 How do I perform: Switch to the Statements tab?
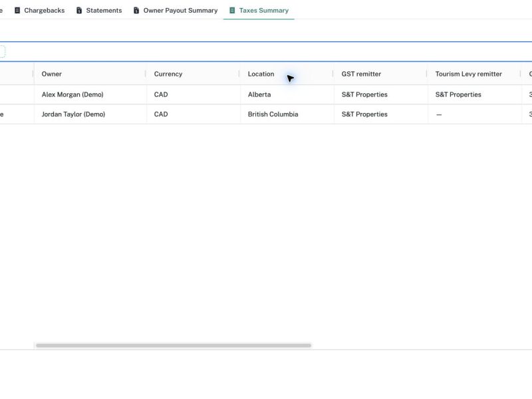click(99, 11)
